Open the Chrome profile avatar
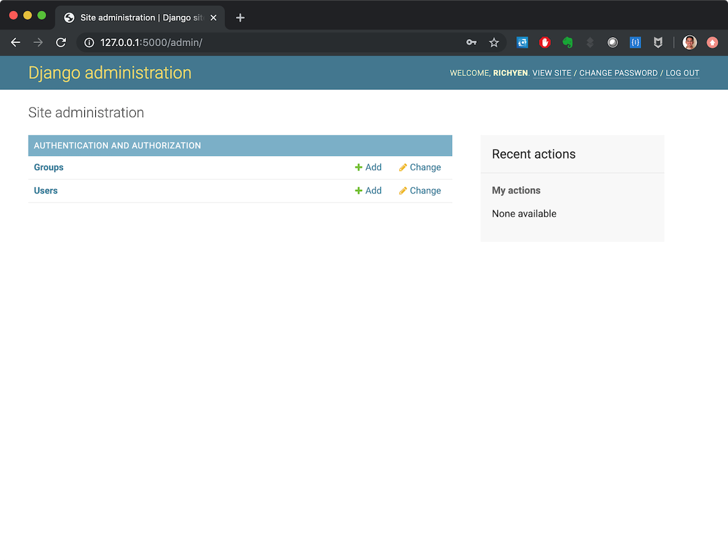The height and width of the screenshot is (560, 728). [x=689, y=42]
